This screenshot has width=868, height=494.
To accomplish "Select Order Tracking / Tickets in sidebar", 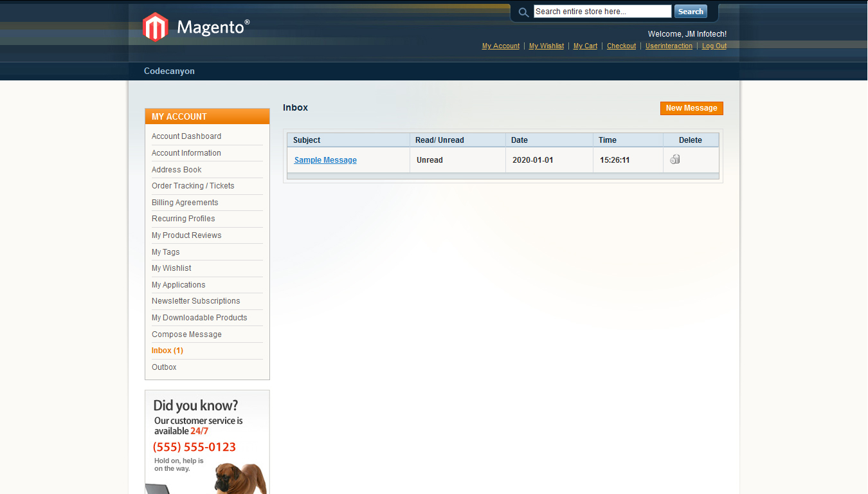I will 193,186.
